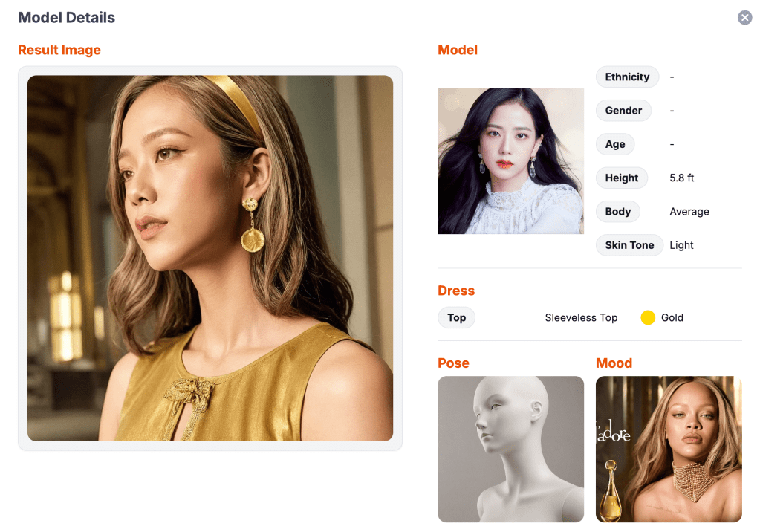Click the Result Image section heading

pyautogui.click(x=59, y=51)
